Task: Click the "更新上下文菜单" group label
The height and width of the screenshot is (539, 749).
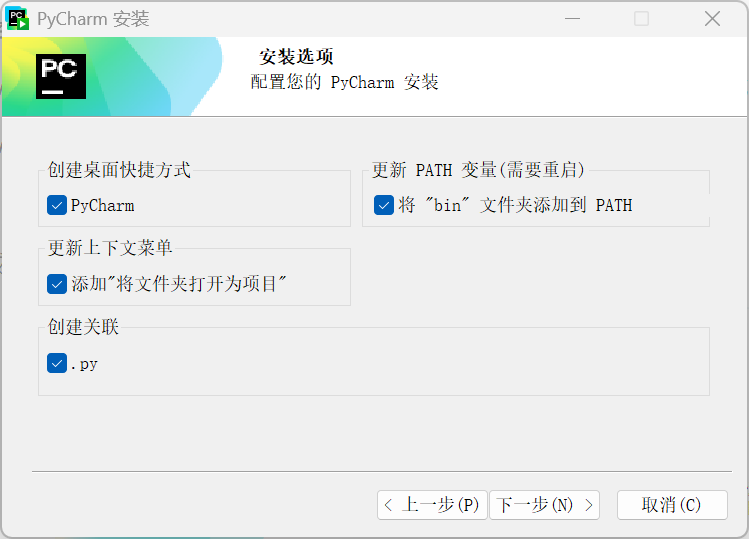Action: click(x=110, y=248)
